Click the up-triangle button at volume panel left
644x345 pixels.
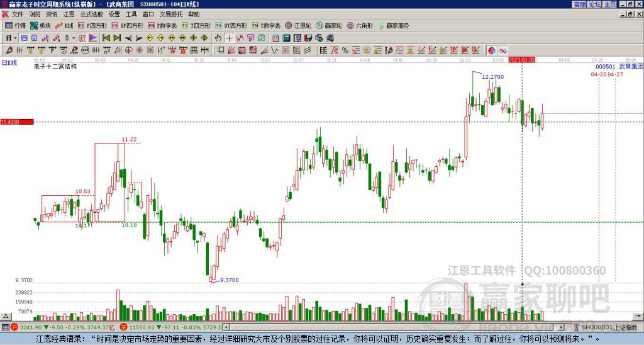(6, 316)
